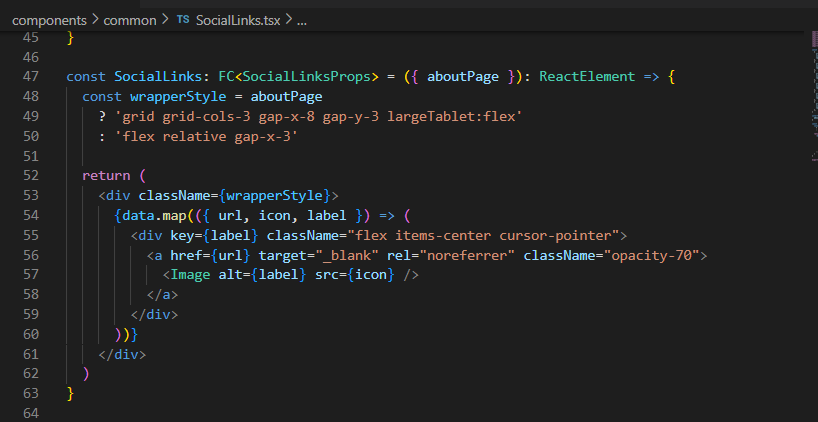This screenshot has height=422, width=818.
Task: Open the 'components' breadcrumb segment
Action: click(49, 20)
